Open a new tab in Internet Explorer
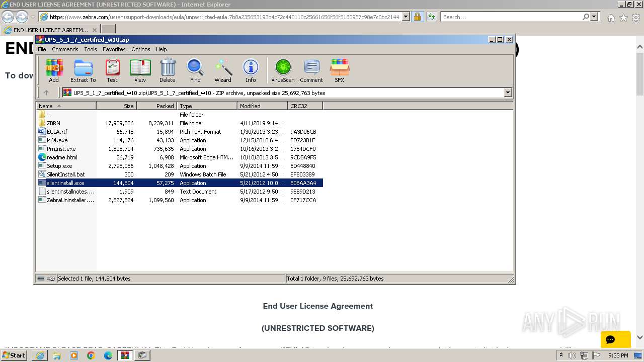This screenshot has width=644, height=362. [x=108, y=30]
